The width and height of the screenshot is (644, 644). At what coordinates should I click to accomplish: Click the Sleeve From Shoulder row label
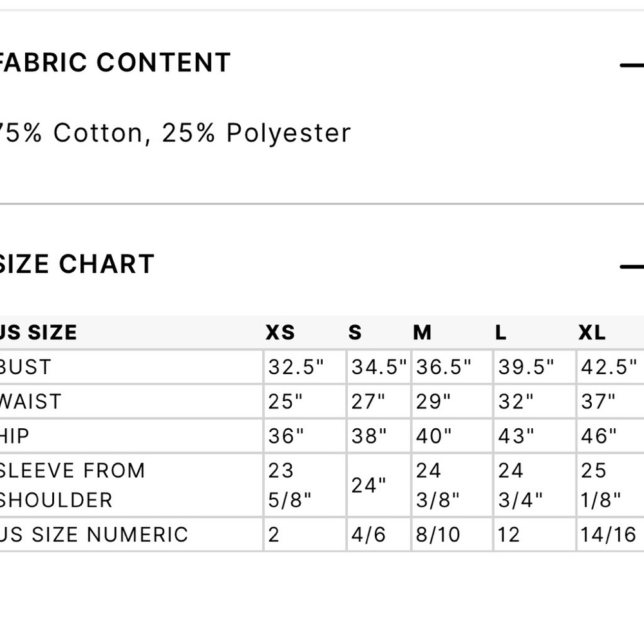coord(72,486)
